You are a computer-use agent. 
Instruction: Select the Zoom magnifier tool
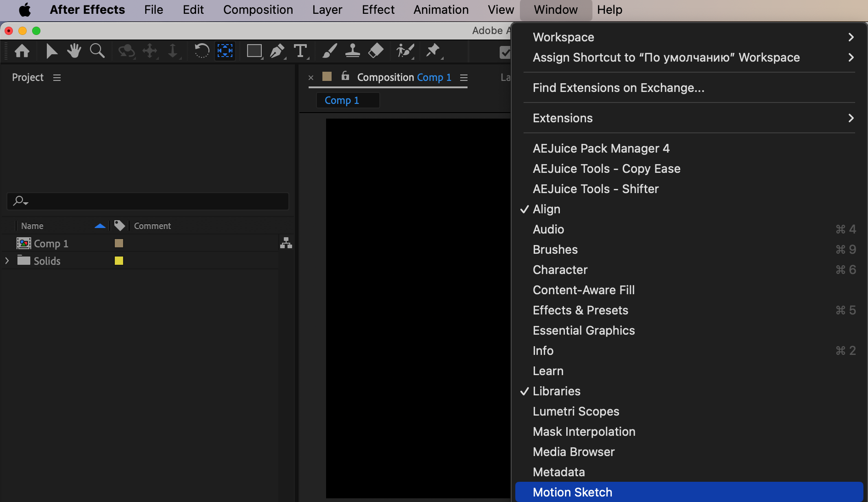(97, 51)
